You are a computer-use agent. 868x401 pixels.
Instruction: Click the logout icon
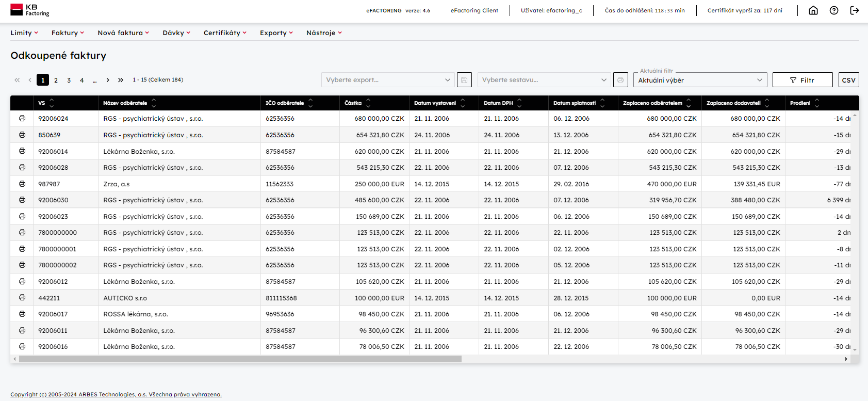point(855,10)
